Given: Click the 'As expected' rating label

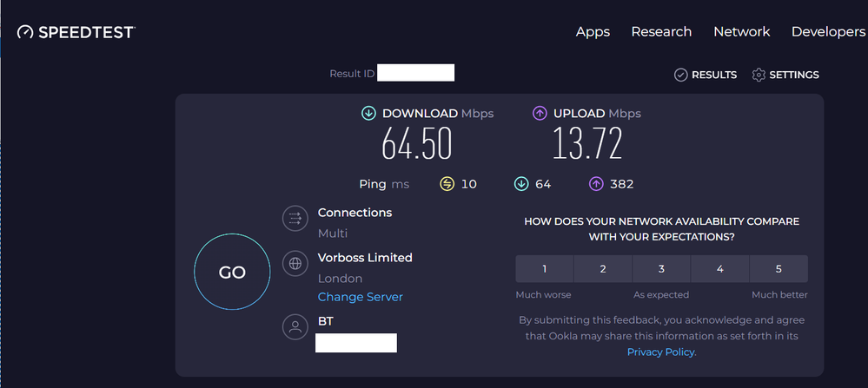Looking at the screenshot, I should tap(661, 295).
